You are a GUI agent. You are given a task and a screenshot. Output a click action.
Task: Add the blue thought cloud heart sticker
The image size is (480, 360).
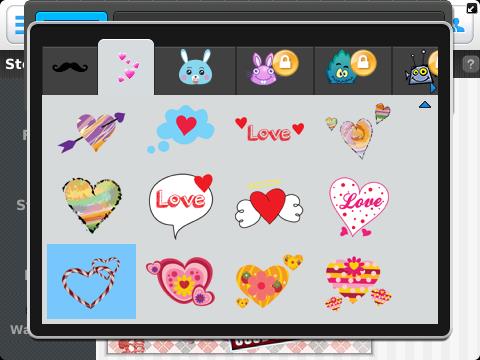coord(180,129)
